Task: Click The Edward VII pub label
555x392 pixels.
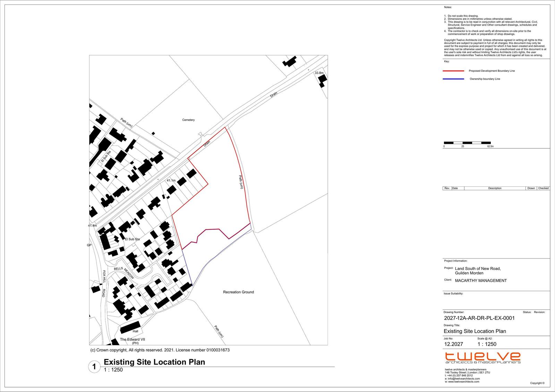Action: click(130, 339)
